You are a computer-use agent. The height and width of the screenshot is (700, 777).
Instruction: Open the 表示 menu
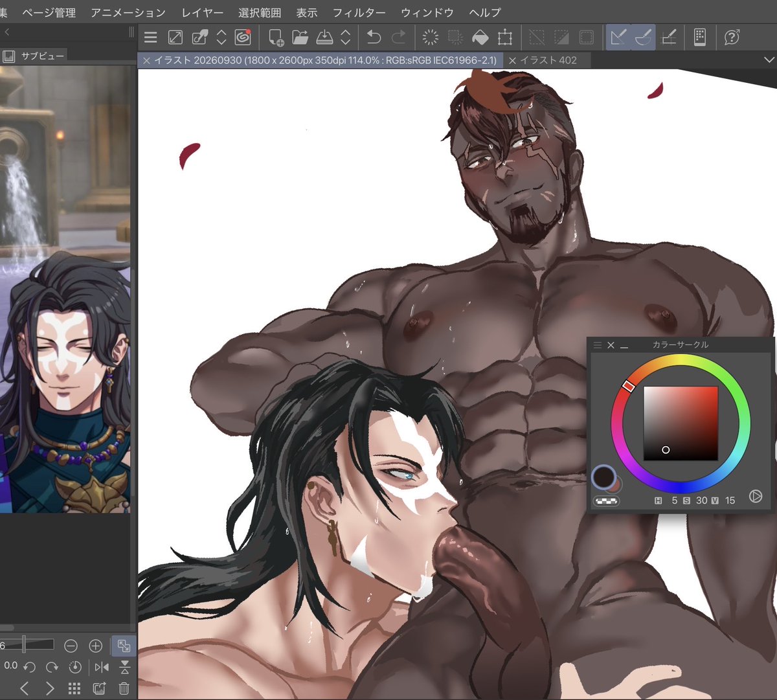coord(307,12)
